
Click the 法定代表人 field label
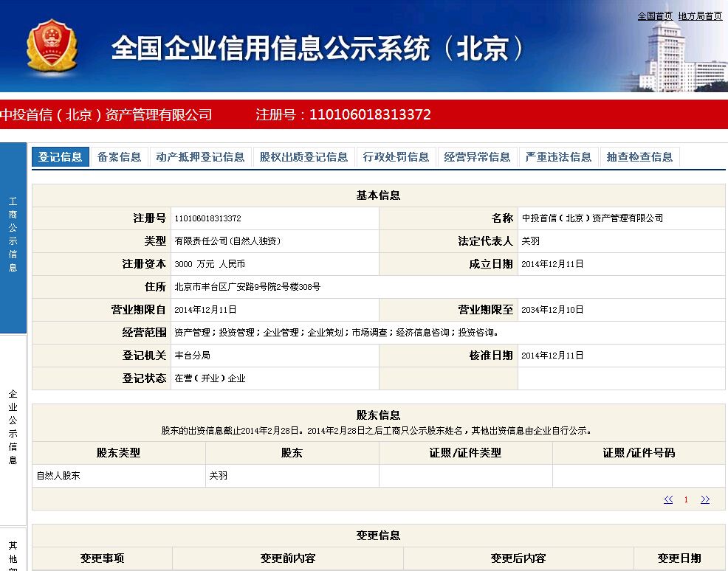tap(485, 240)
